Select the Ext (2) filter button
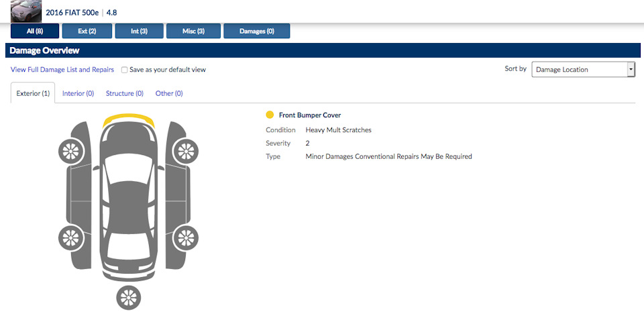This screenshot has width=644, height=322. [87, 32]
